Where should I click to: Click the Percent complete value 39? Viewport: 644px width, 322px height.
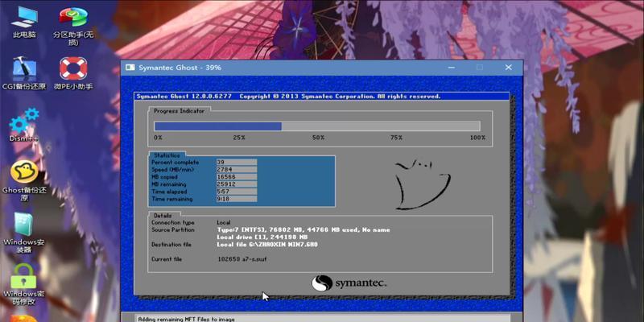237,163
